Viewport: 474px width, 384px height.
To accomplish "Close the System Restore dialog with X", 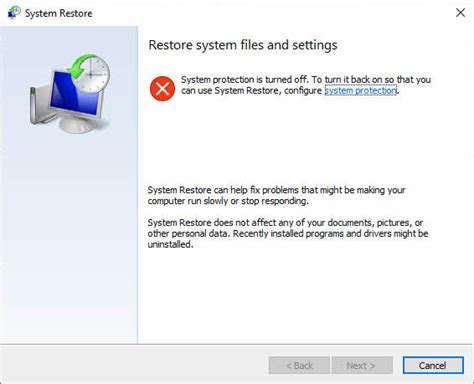I will coord(460,13).
